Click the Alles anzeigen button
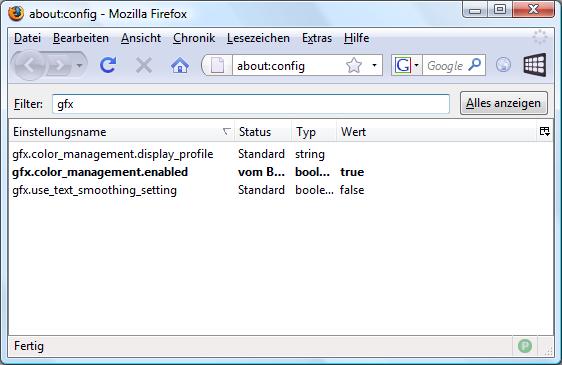Viewport: 562px width, 365px height. (504, 103)
